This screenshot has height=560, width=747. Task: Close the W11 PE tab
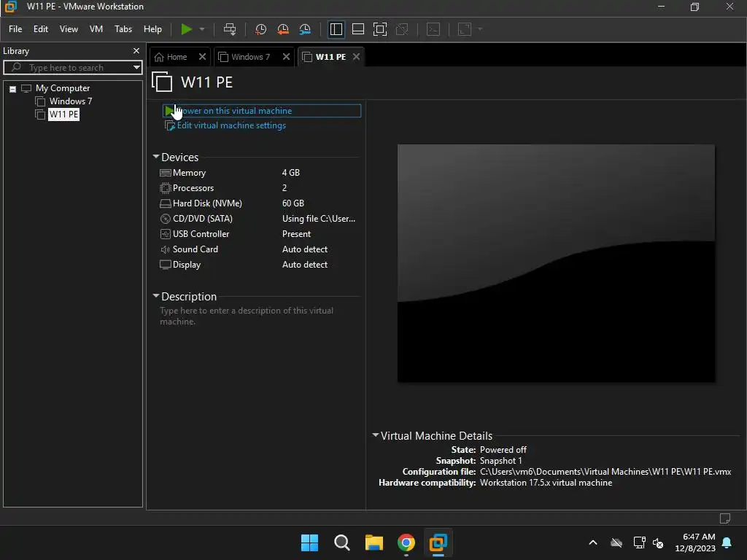coord(356,57)
